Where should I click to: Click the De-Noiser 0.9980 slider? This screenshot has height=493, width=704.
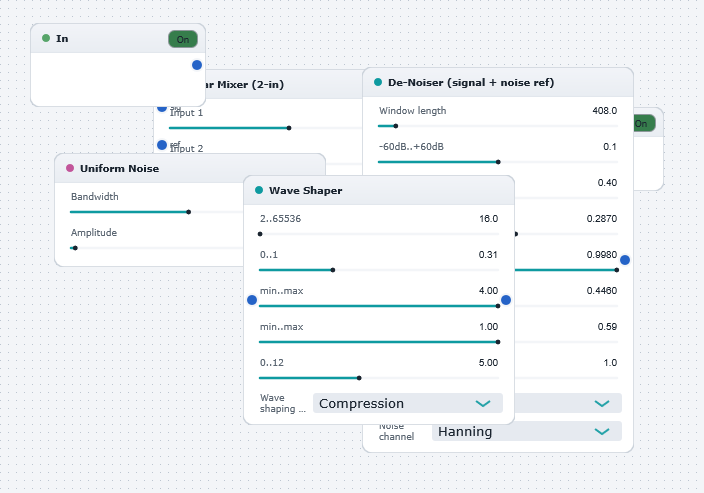tap(566, 270)
